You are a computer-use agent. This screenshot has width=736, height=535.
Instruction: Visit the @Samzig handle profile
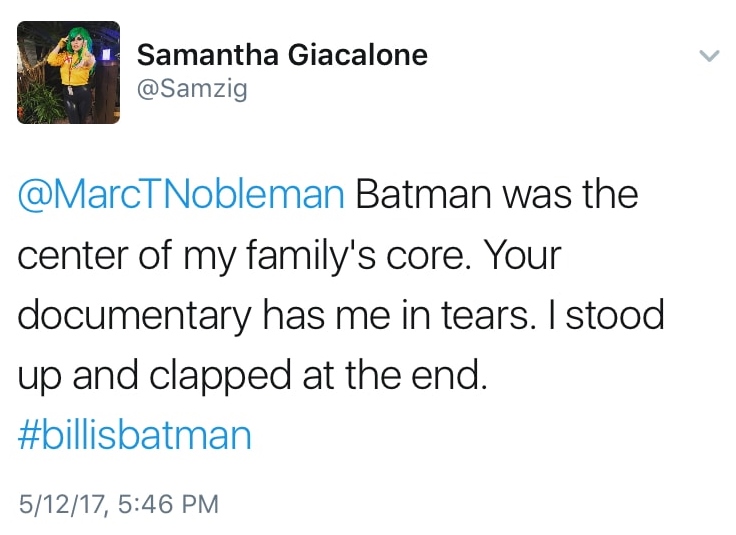[x=191, y=89]
